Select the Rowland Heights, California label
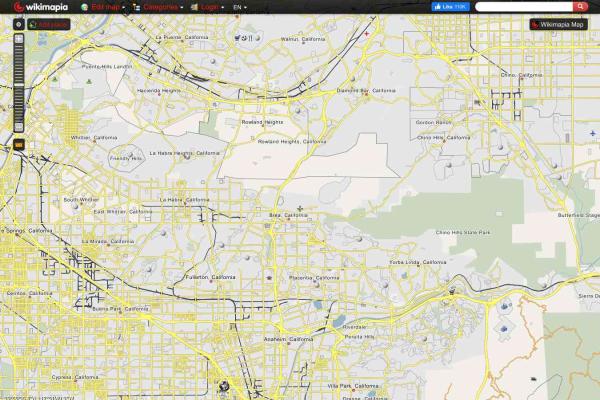The image size is (600, 400). point(292,142)
